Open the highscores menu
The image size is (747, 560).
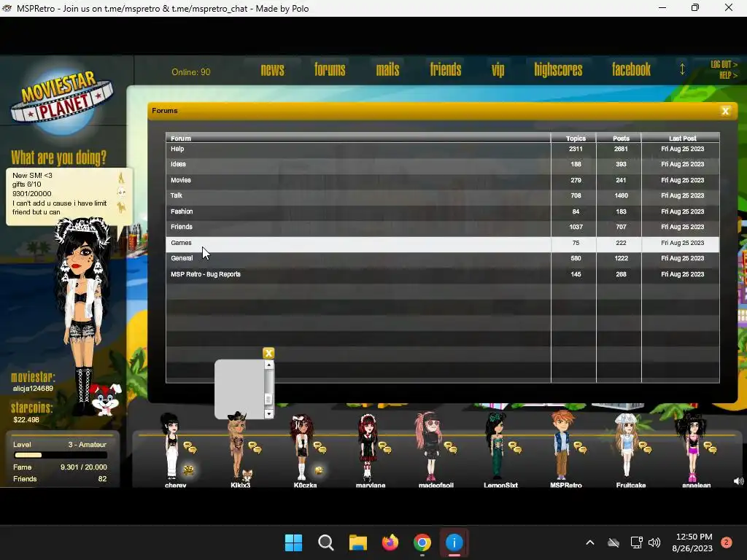(558, 70)
